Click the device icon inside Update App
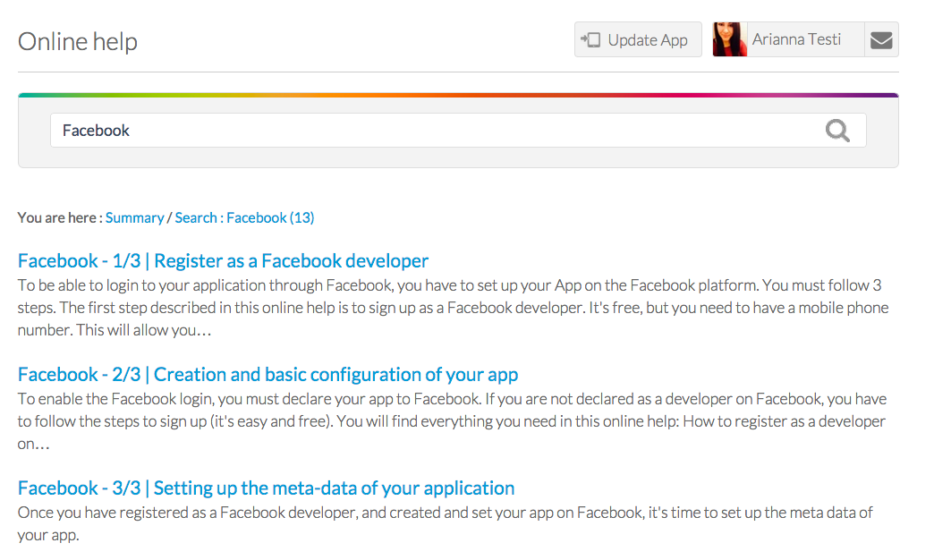 pos(590,40)
